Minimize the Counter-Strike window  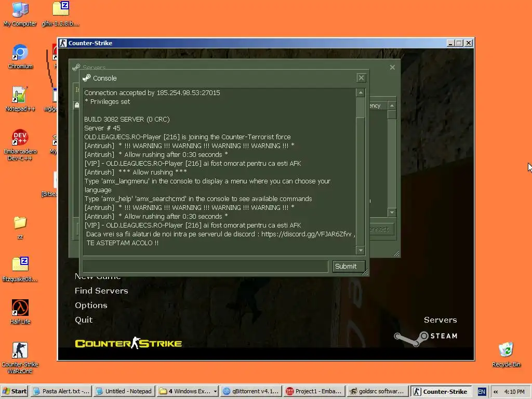(450, 43)
